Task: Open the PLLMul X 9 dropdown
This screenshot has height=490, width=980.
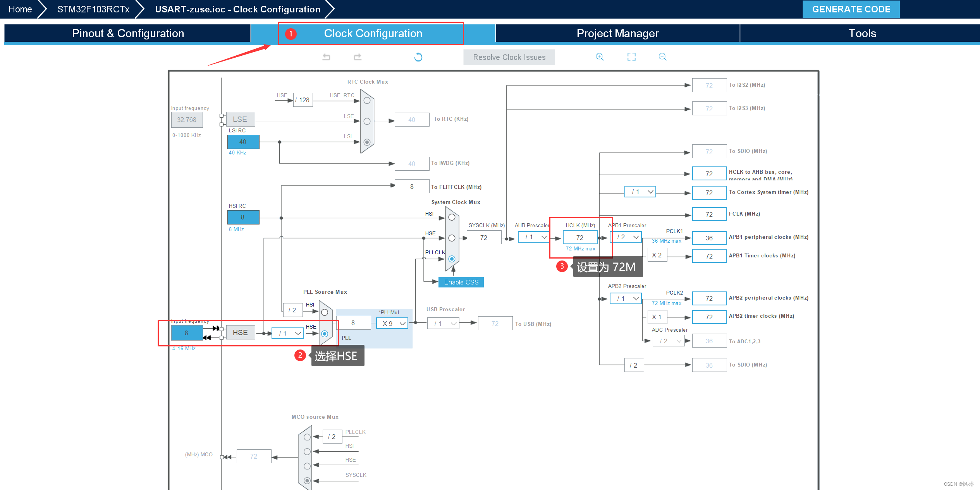Action: pos(392,324)
